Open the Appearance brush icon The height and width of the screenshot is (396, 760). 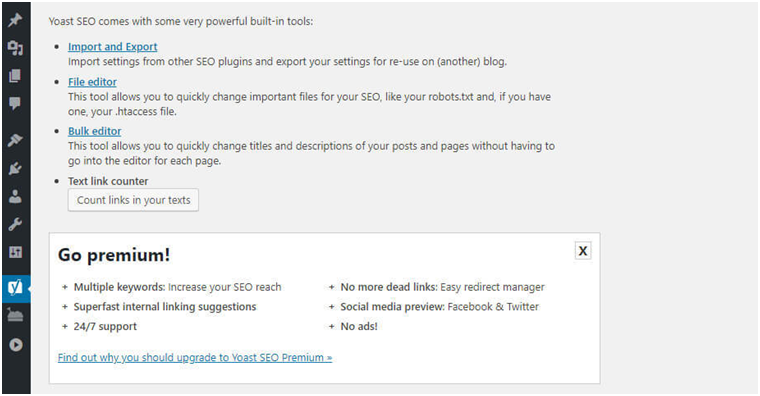click(x=15, y=141)
